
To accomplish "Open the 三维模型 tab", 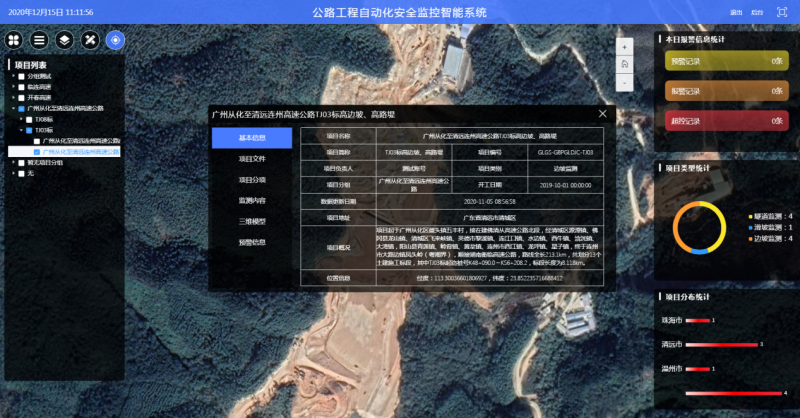I will click(252, 221).
